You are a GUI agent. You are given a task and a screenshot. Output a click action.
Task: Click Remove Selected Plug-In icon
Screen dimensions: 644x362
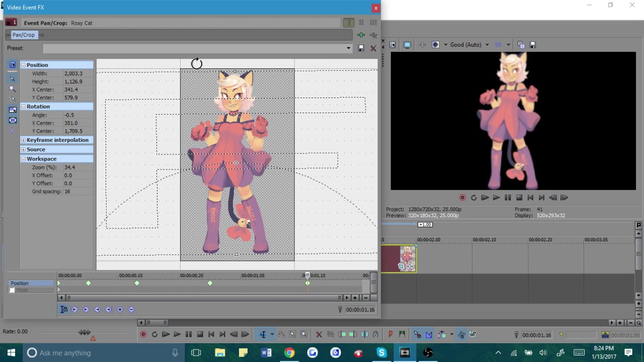(x=373, y=35)
